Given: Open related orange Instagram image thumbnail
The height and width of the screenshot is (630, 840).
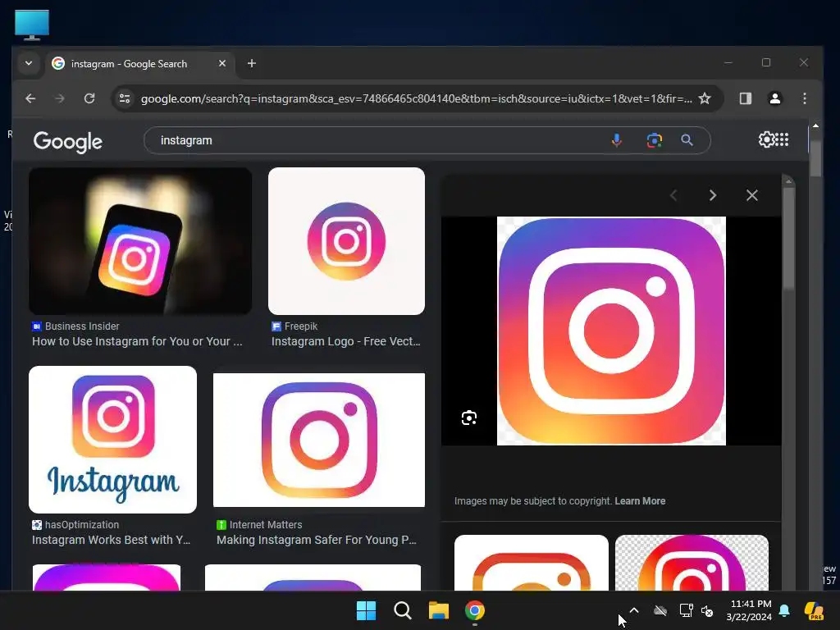Looking at the screenshot, I should click(532, 563).
